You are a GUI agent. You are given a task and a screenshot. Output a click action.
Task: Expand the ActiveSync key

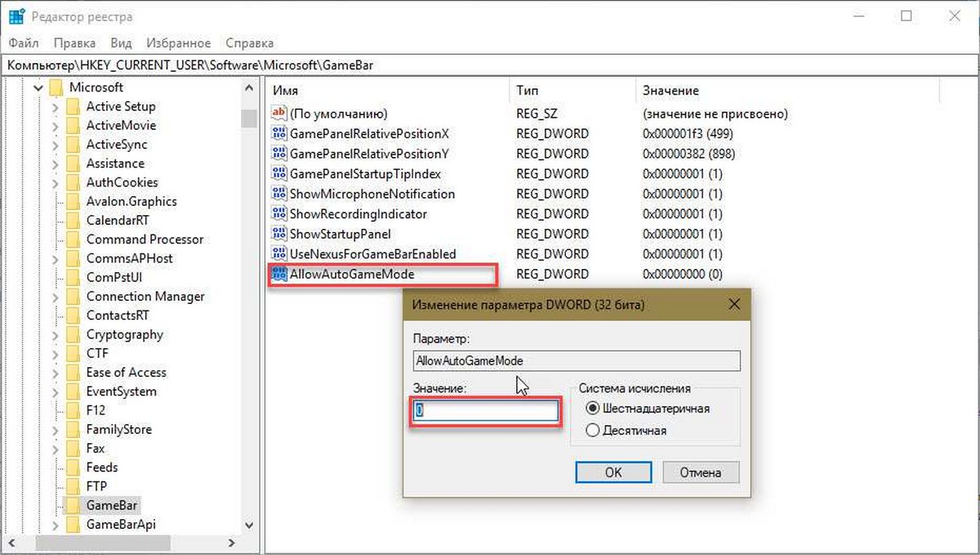[55, 144]
